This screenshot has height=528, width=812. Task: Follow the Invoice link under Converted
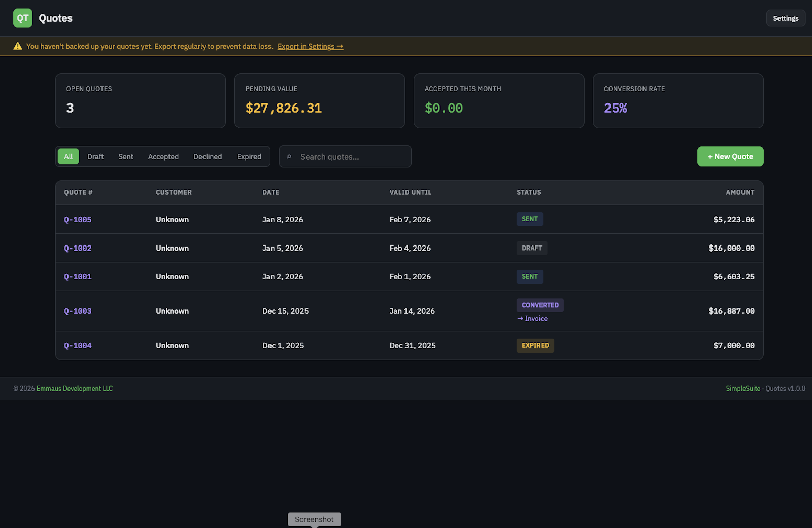[532, 319]
